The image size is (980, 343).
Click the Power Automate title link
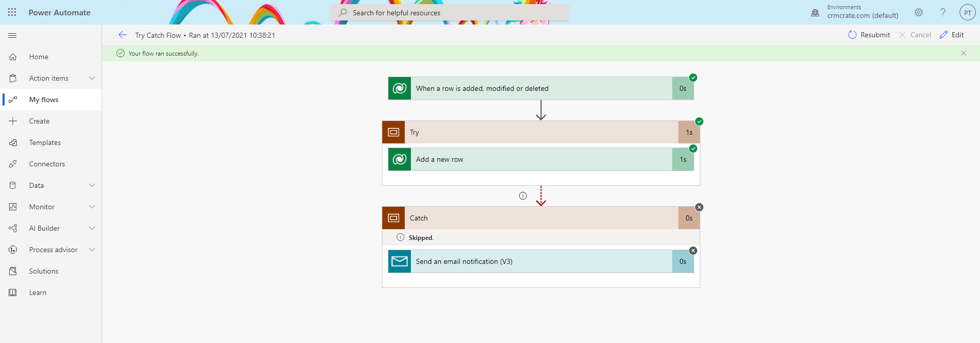pos(59,13)
